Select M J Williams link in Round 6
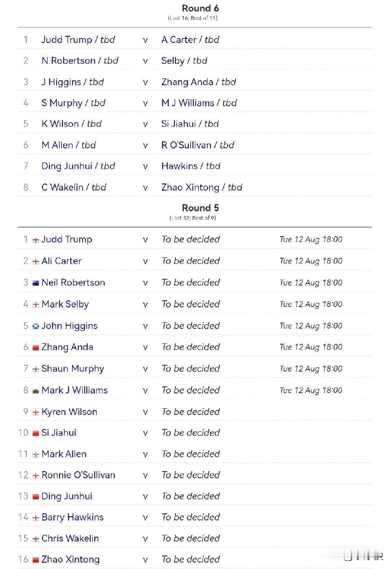This screenshot has height=569, width=392. click(x=188, y=103)
